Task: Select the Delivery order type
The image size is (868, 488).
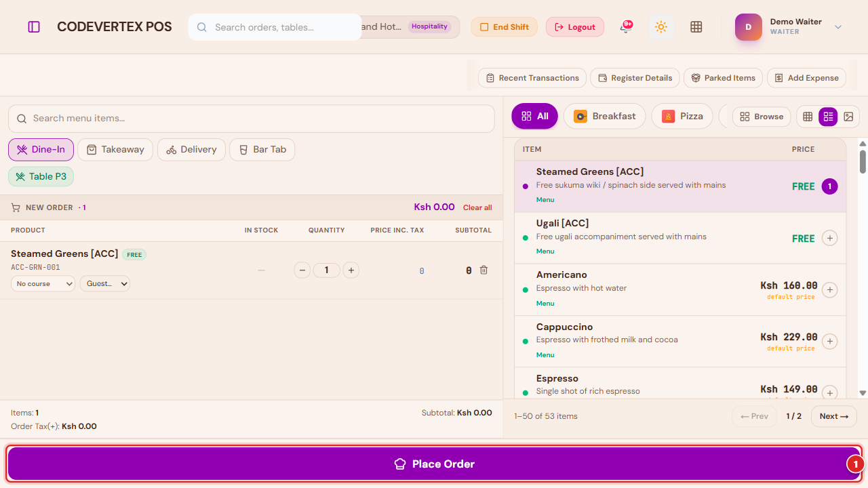Action: [x=191, y=150]
